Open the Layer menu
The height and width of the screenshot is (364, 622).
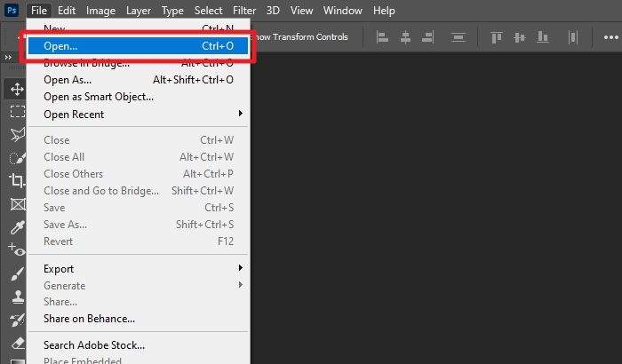(139, 11)
